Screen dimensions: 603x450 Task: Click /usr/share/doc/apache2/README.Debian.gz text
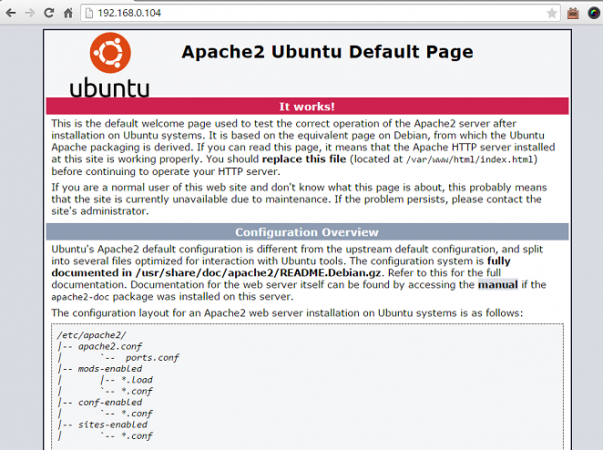[x=258, y=273]
